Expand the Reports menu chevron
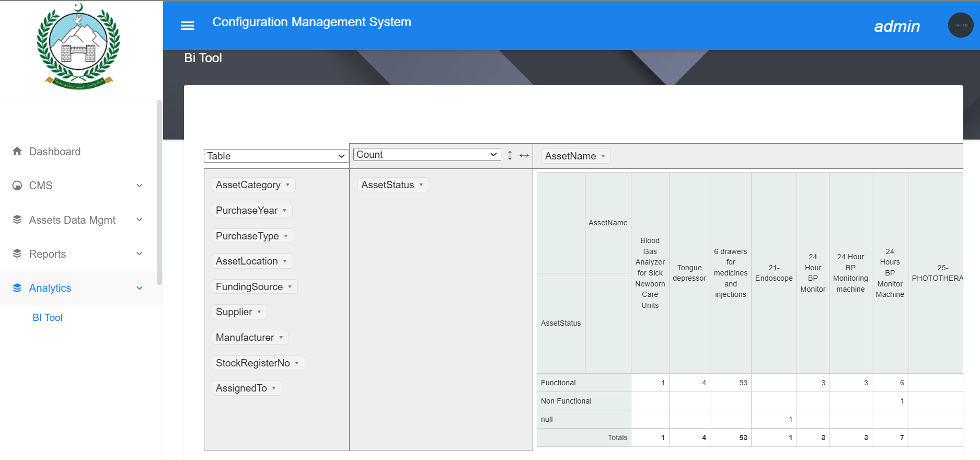 point(140,254)
